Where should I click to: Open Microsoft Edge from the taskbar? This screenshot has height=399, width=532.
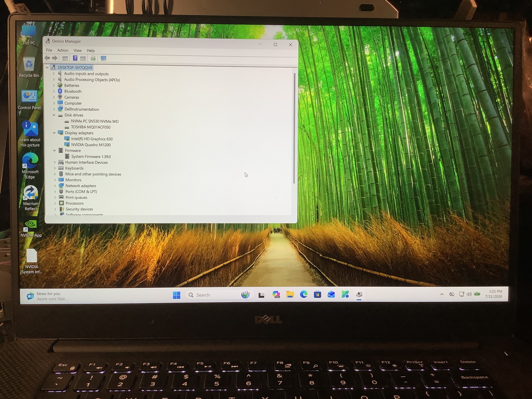(x=304, y=294)
